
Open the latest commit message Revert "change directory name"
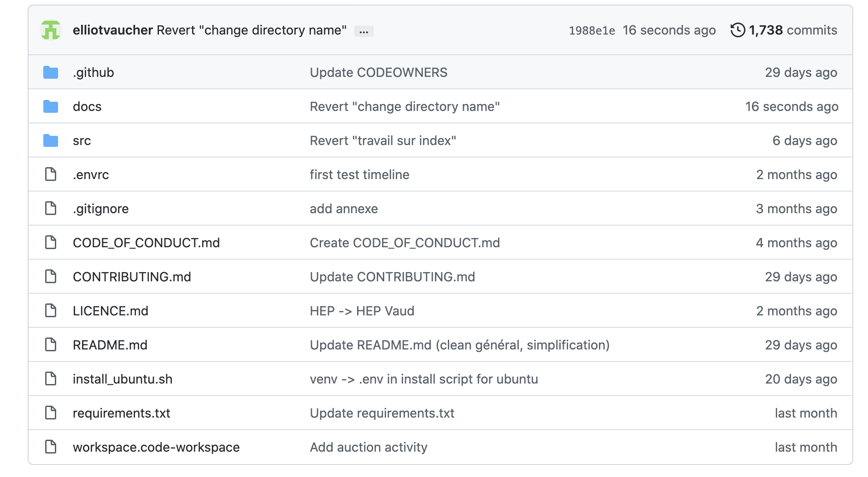(252, 30)
